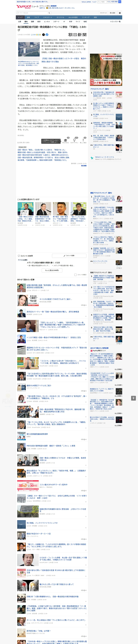
Task: Select the スポーツ category tab
Action: point(56,21)
